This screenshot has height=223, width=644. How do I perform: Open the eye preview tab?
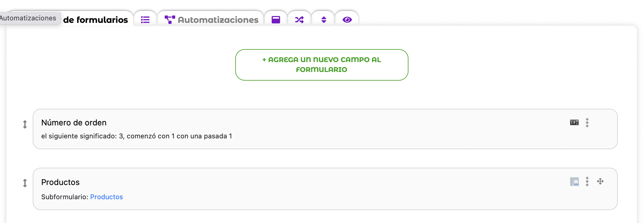(347, 20)
